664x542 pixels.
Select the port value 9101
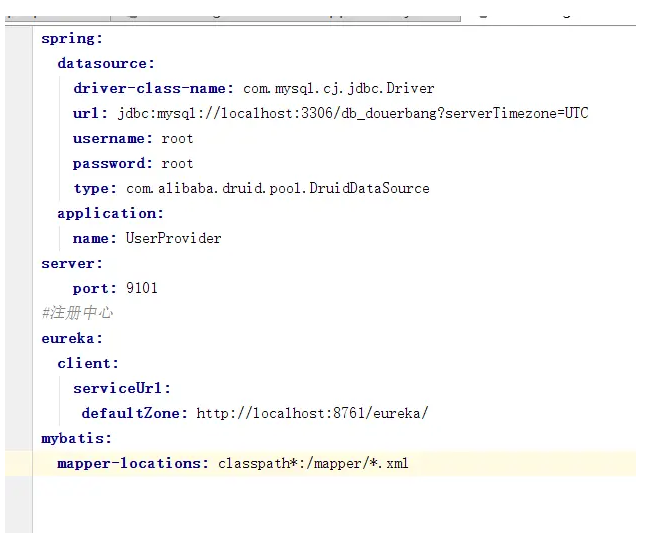coord(142,288)
